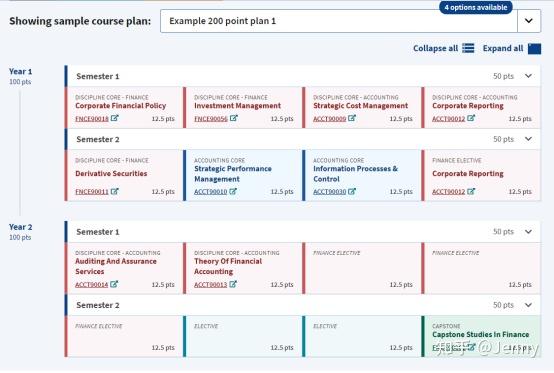Screen dimensions: 554x373
Task: Open external link icon in Capstone Studies card
Action: (x=471, y=348)
